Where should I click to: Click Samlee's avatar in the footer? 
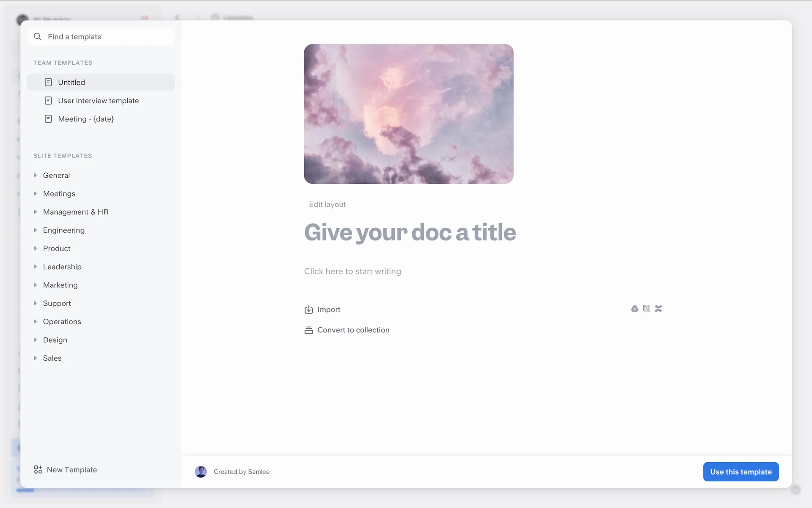tap(201, 472)
